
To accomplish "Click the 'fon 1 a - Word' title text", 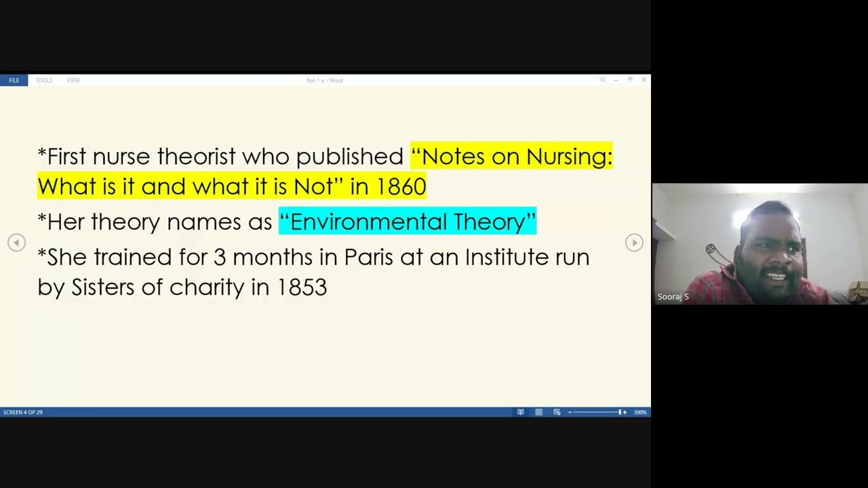I will (325, 80).
